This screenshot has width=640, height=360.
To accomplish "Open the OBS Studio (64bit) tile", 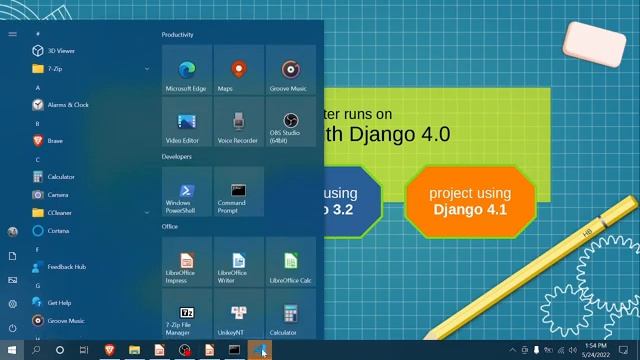I will pos(291,122).
